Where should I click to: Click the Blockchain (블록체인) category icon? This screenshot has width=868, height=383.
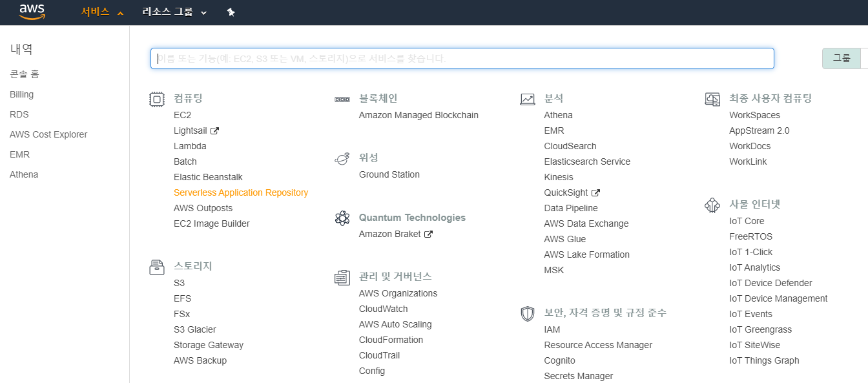[342, 99]
